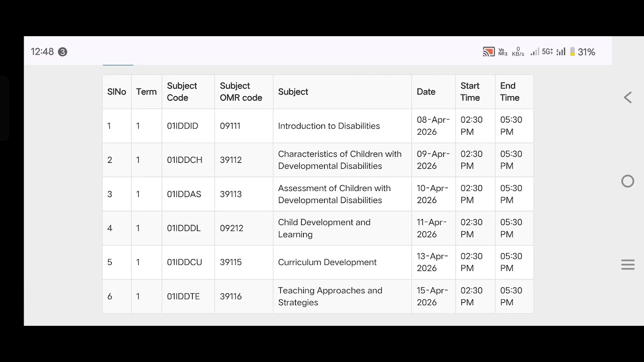
Task: Click Curriculum Development subject
Action: (327, 262)
